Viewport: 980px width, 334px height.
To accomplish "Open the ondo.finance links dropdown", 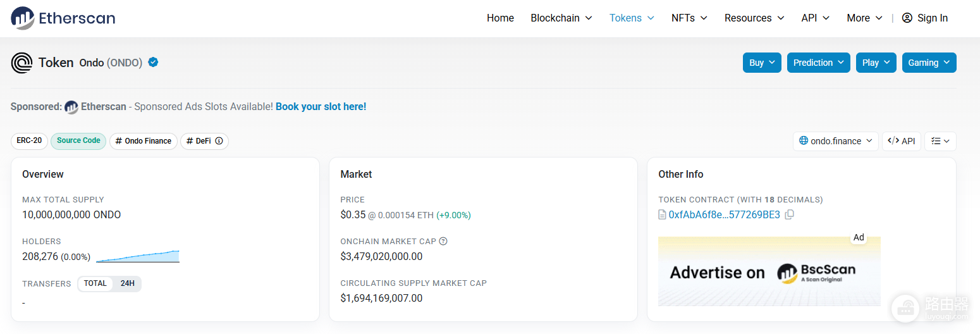I will [x=835, y=141].
